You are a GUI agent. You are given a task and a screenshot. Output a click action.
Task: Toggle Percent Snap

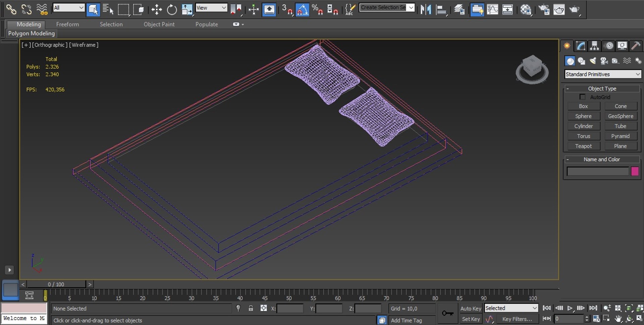[317, 9]
